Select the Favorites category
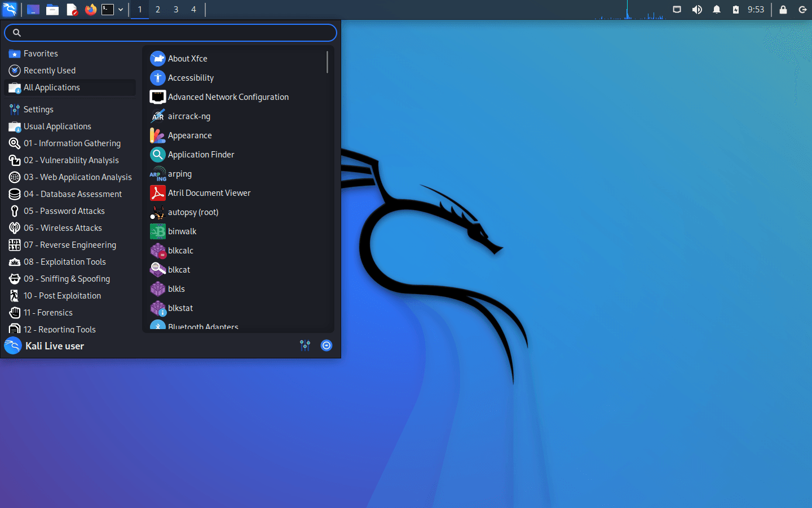The height and width of the screenshot is (508, 812). (70, 54)
